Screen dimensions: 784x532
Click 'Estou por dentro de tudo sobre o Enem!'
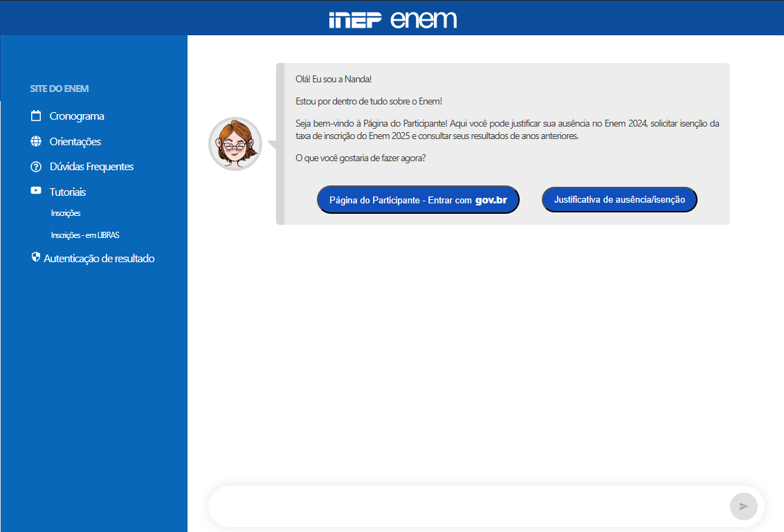pyautogui.click(x=369, y=101)
